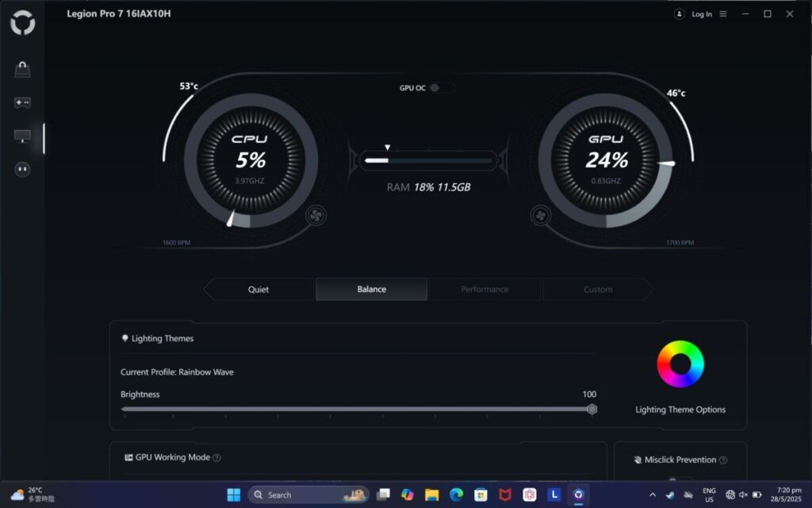Click the CPU usage gauge
Screen dimensions: 812x508
(251, 160)
